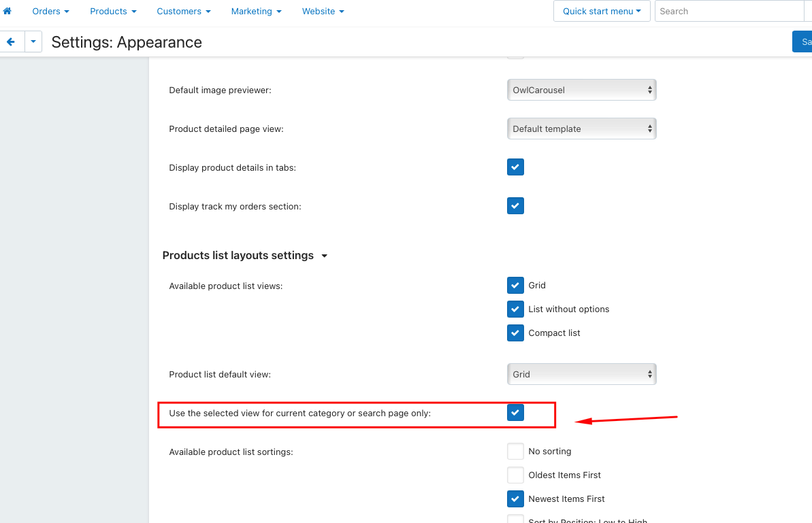Open the Website menu
This screenshot has height=523, width=812.
(x=323, y=11)
